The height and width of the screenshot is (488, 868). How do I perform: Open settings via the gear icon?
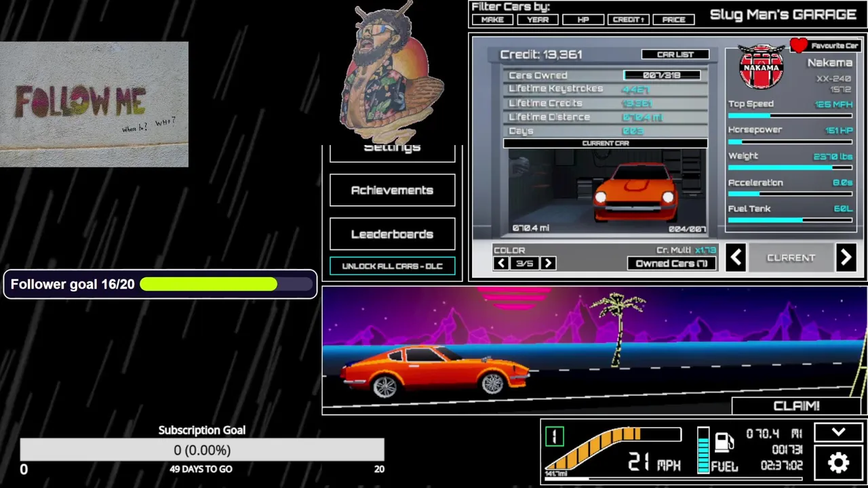(x=839, y=462)
